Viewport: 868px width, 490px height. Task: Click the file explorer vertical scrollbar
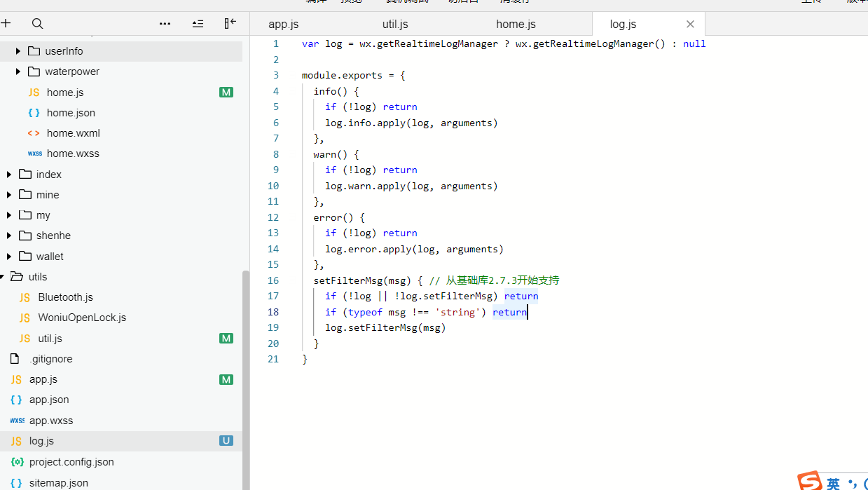coord(245,380)
